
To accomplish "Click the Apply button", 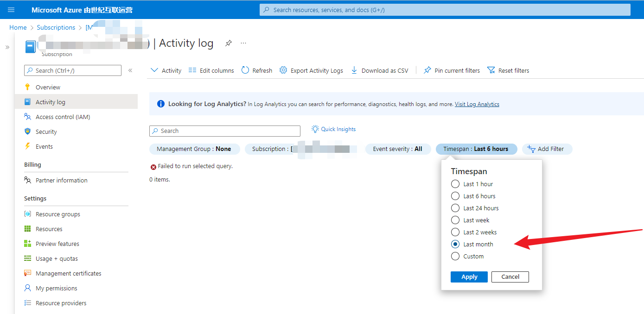I will tap(469, 276).
